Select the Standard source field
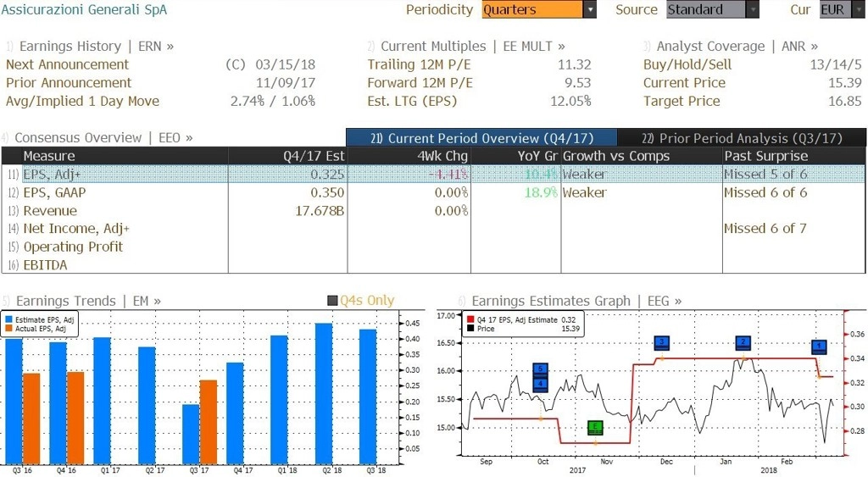This screenshot has height=477, width=868. point(706,9)
